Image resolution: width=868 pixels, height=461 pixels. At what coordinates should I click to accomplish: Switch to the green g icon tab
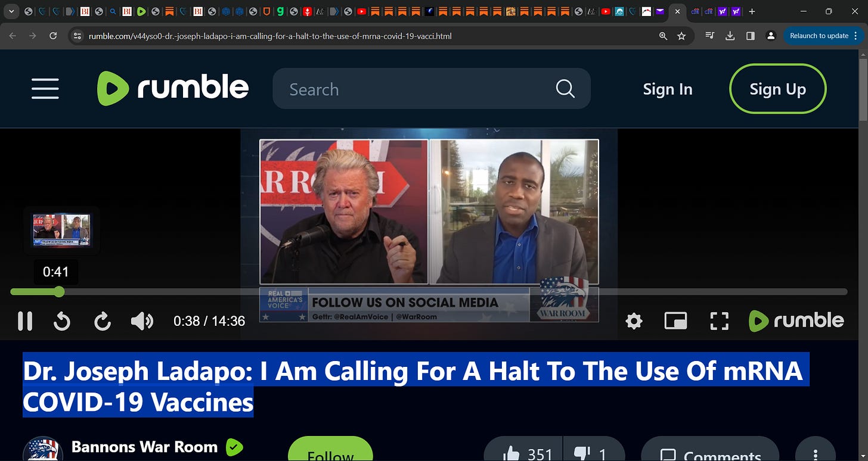(280, 11)
